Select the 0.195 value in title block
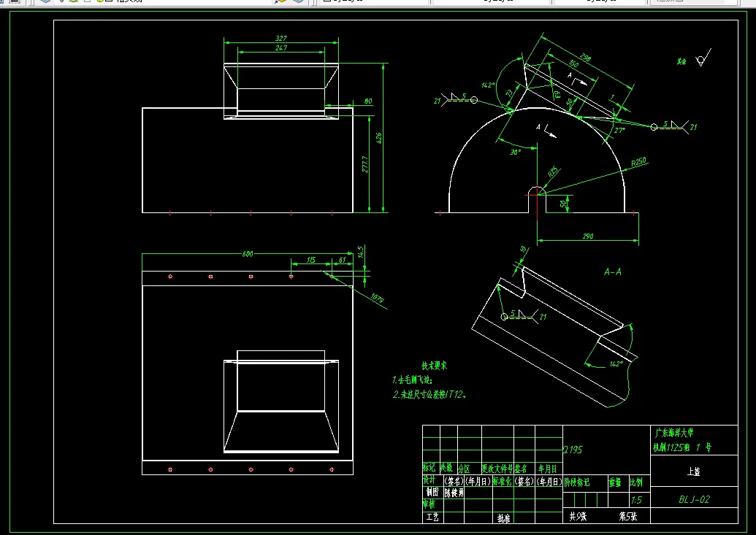Screen dimensions: 756x535 click(x=573, y=450)
